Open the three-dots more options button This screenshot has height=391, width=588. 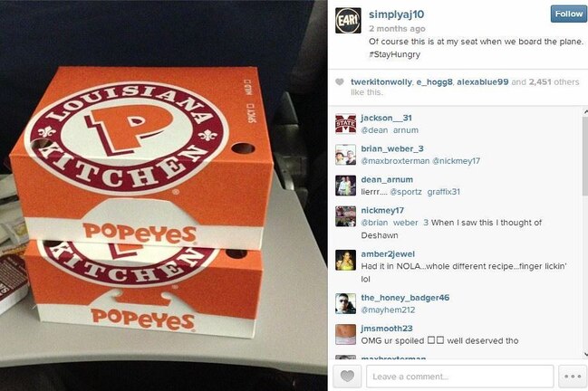pos(573,376)
